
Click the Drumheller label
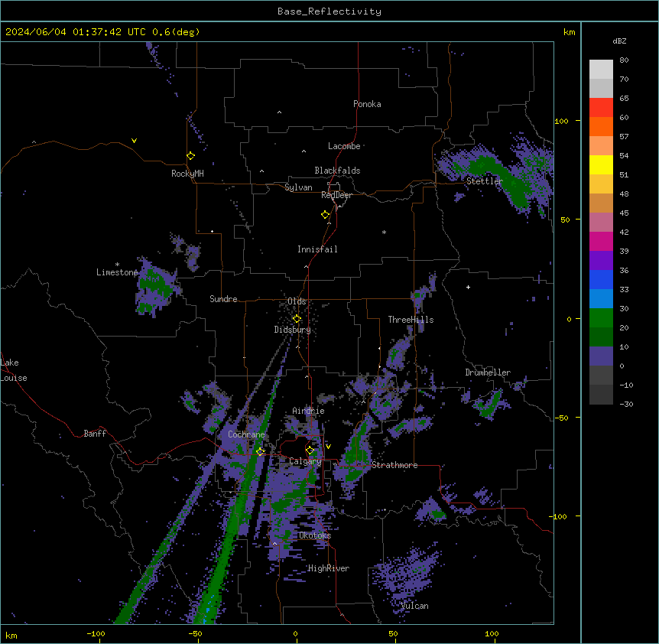(x=488, y=372)
